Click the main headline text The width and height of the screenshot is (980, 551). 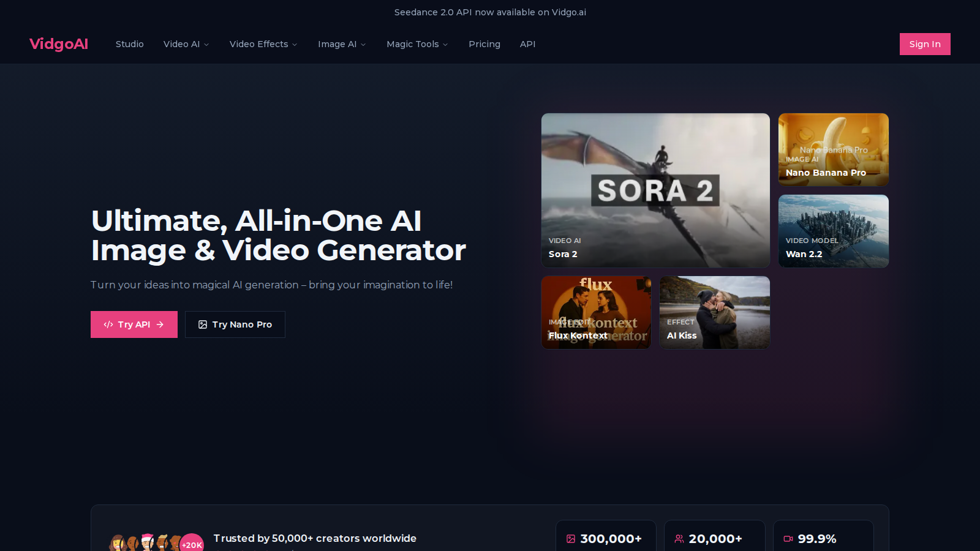279,236
